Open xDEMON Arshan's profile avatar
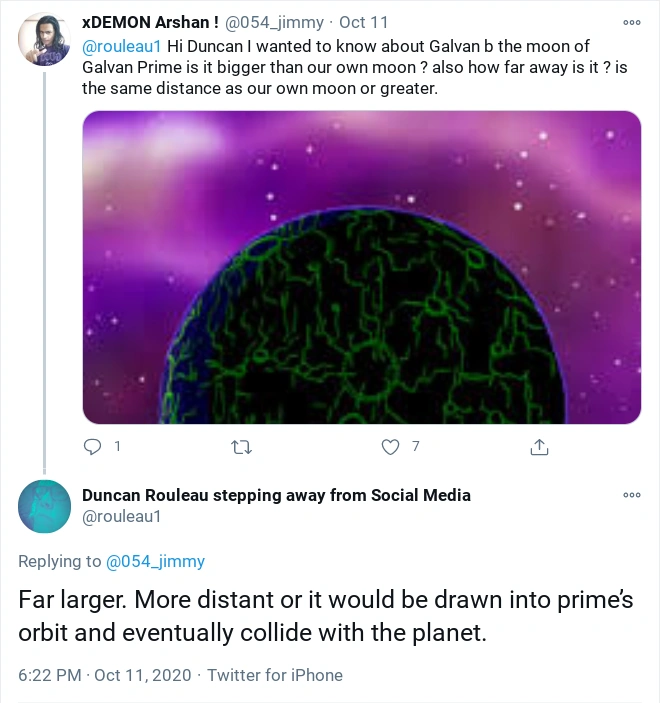Screen dimensions: 660x703 pos(43,41)
